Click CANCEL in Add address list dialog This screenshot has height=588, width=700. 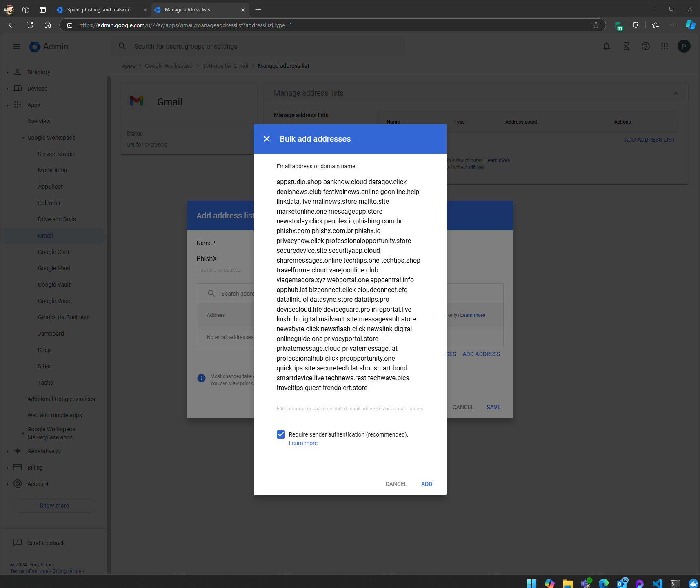pos(463,407)
